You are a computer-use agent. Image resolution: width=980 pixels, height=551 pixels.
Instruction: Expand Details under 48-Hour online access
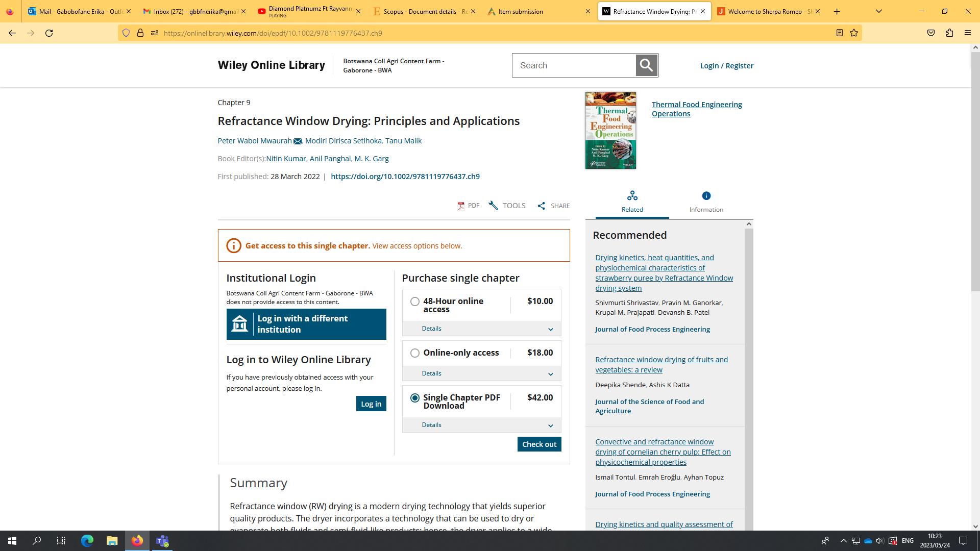pos(482,329)
